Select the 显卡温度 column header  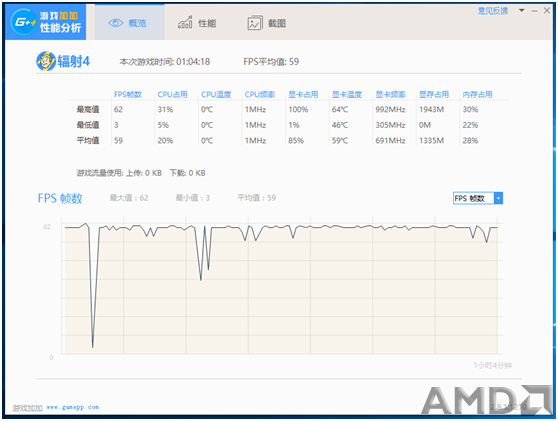click(347, 94)
